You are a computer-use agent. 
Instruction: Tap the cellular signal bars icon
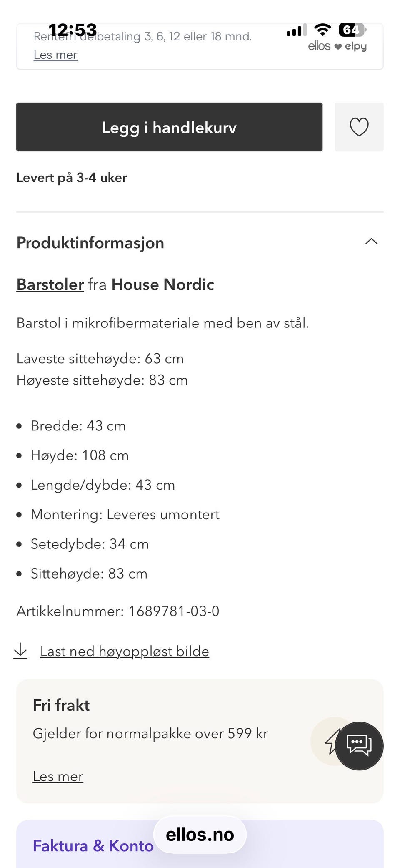(296, 30)
